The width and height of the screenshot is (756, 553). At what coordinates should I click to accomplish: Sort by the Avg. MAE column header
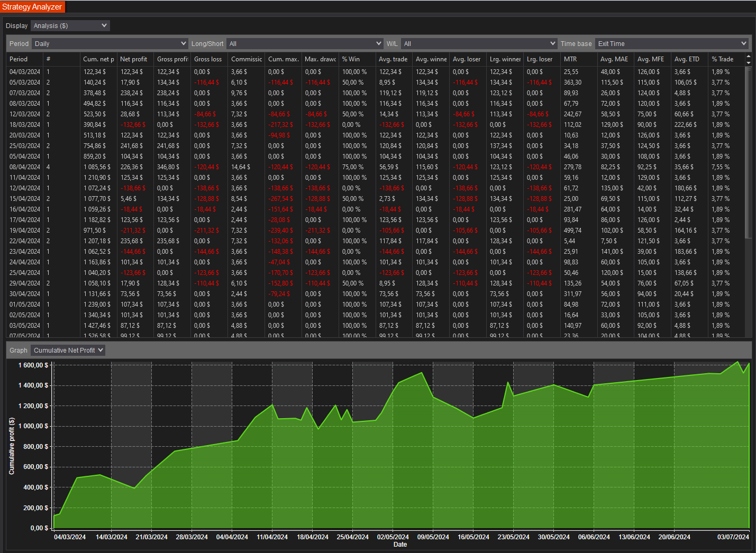point(615,59)
